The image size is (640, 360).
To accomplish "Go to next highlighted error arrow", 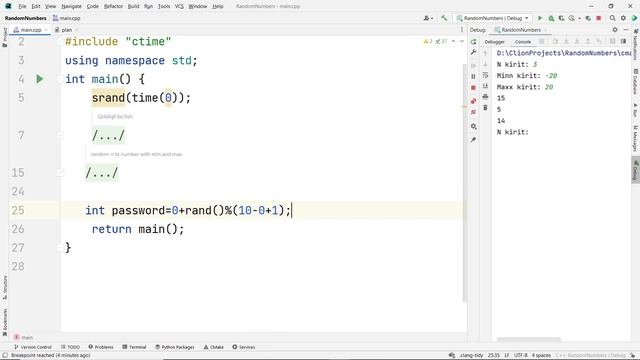I will [x=462, y=41].
